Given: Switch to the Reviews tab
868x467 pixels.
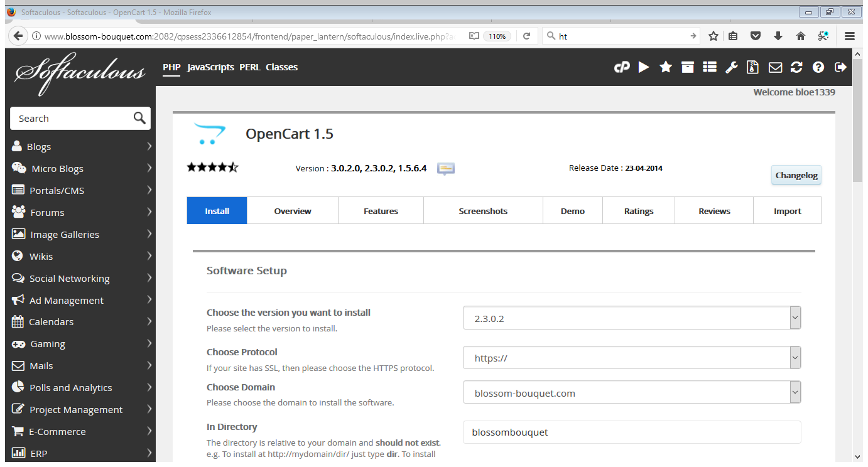Looking at the screenshot, I should [714, 211].
